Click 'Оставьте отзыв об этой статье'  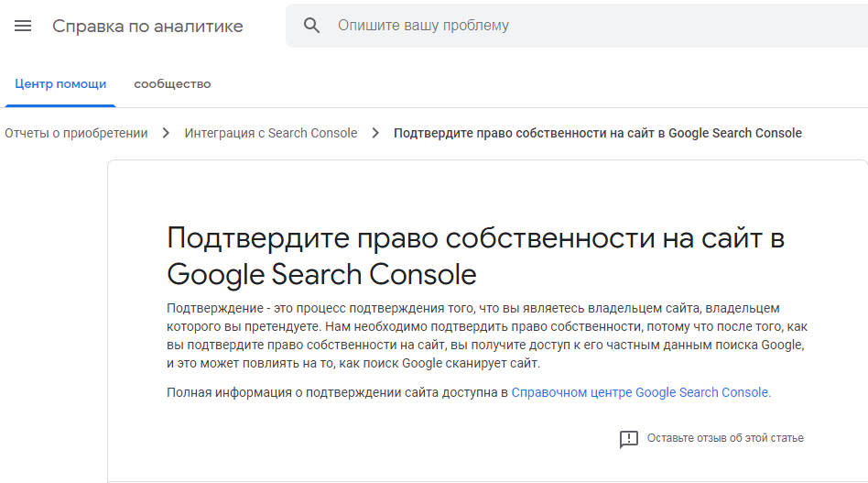725,438
